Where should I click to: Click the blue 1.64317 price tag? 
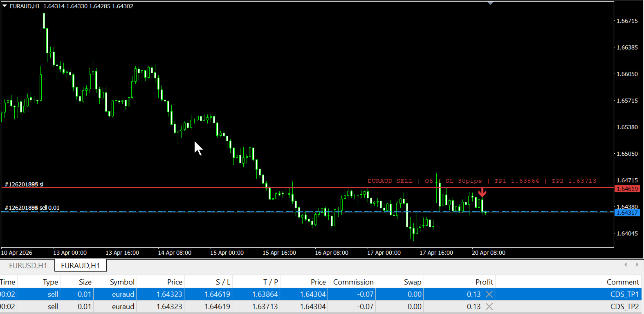[x=627, y=213]
